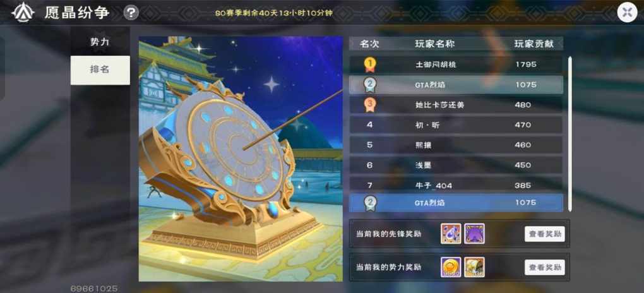
Task: Select player 土御门胡桃 ranking row
Action: [x=456, y=64]
